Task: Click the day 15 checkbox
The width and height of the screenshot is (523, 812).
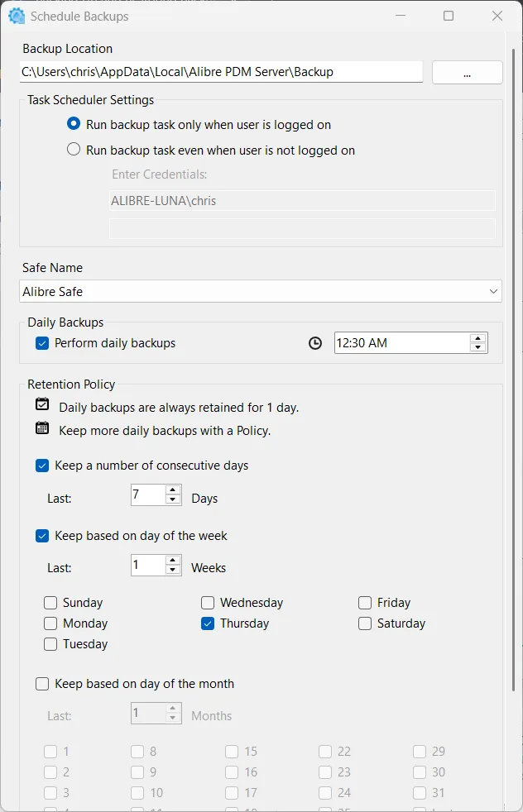Action: 232,752
